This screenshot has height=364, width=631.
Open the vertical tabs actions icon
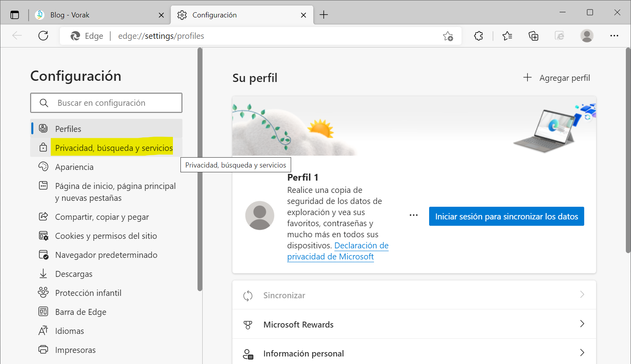(x=15, y=15)
